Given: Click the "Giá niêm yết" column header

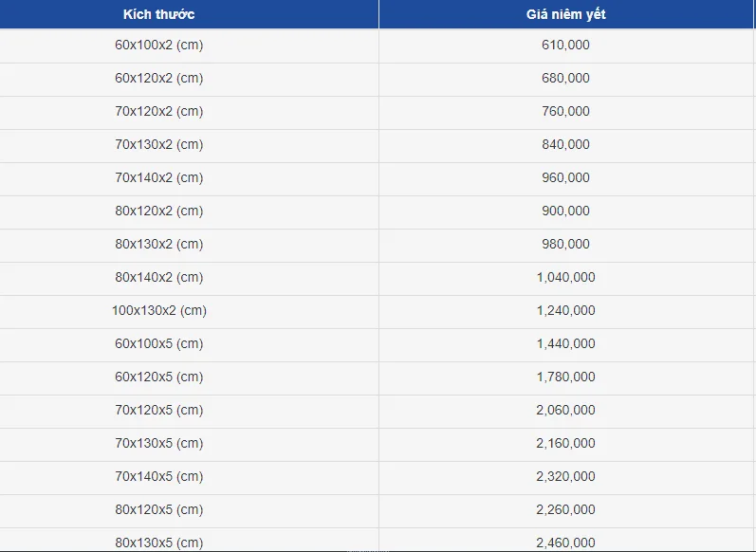Looking at the screenshot, I should (566, 14).
